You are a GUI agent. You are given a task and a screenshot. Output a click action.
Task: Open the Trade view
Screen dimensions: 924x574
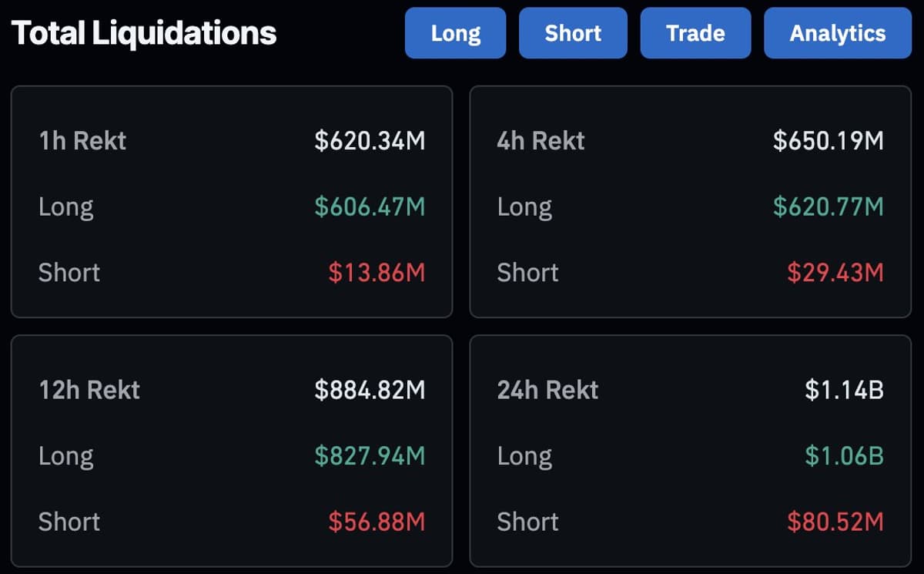(x=695, y=32)
